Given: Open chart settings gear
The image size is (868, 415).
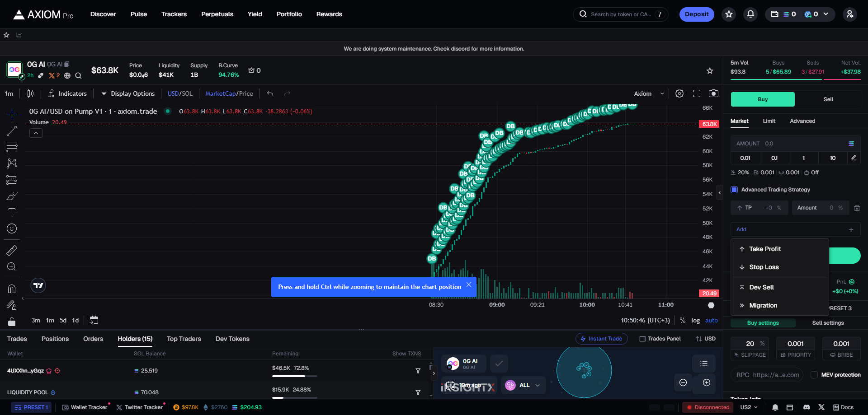Looking at the screenshot, I should tap(679, 93).
